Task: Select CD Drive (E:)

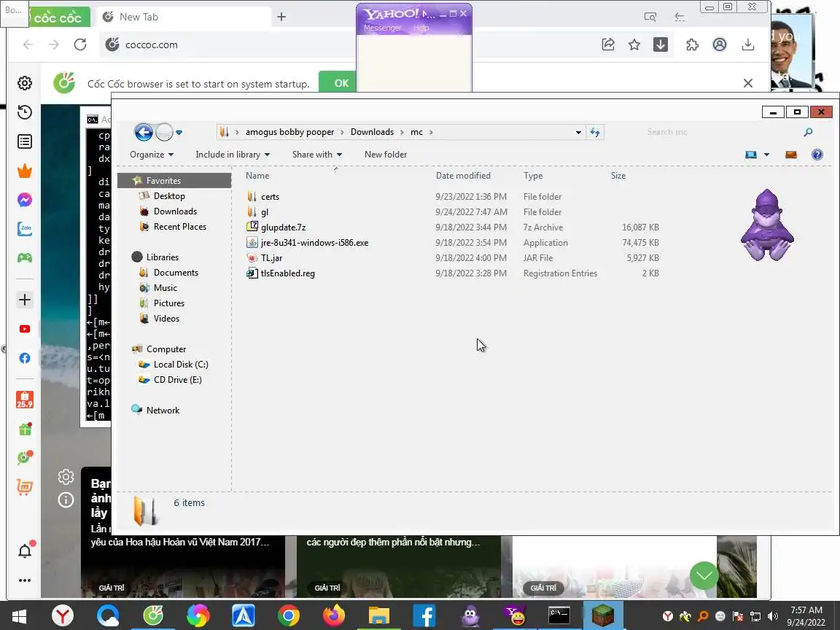Action: point(177,380)
